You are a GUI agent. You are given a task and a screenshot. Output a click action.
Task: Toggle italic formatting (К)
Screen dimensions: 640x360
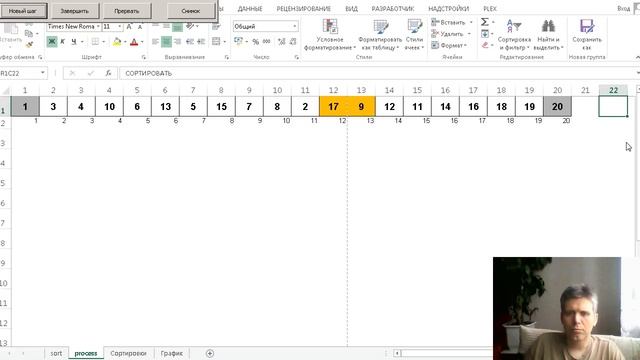click(x=62, y=42)
